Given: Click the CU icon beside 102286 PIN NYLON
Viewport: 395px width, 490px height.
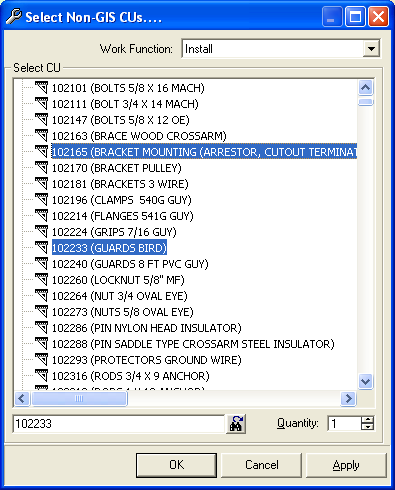Looking at the screenshot, I should point(42,328).
